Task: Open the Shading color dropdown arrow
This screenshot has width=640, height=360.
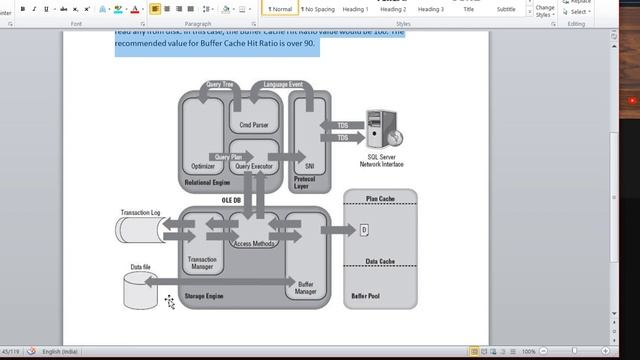Action: [233, 9]
